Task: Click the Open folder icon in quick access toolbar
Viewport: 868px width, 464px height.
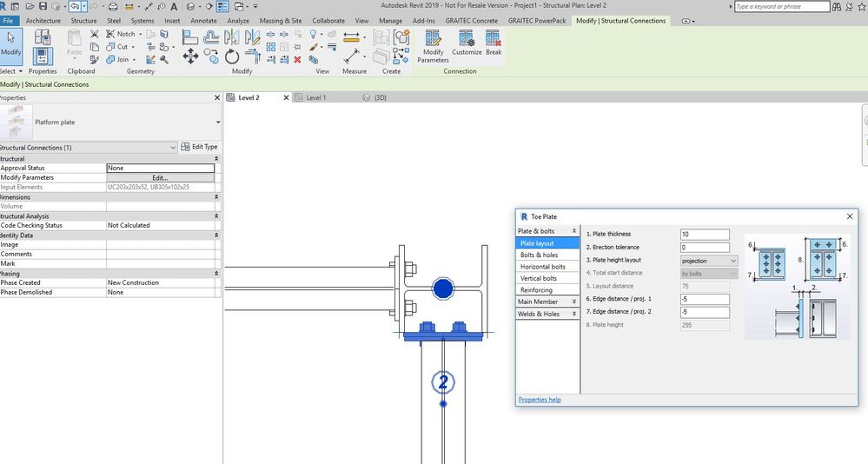Action: click(x=30, y=7)
